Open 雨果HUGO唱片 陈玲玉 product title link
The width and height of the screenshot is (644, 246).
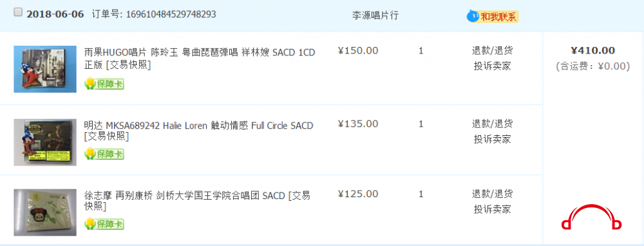tap(199, 59)
